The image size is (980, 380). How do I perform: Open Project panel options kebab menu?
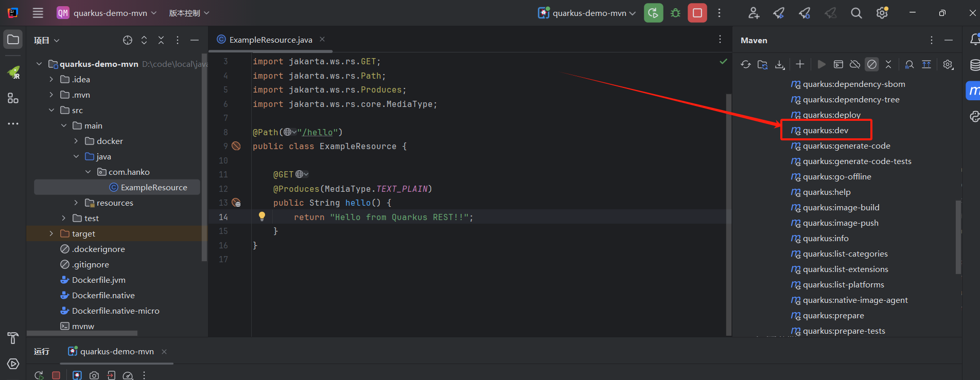click(x=178, y=40)
